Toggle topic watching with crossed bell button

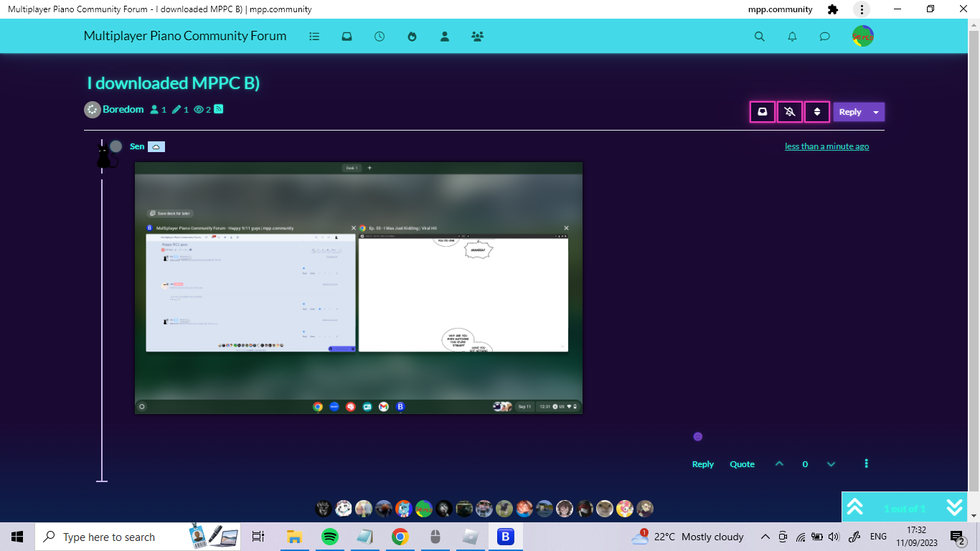click(x=790, y=112)
